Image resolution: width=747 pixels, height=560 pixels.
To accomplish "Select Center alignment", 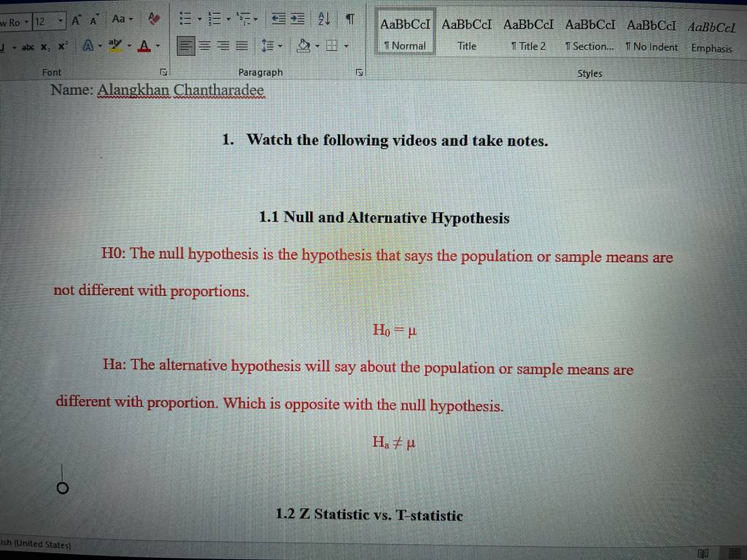I will tap(205, 46).
